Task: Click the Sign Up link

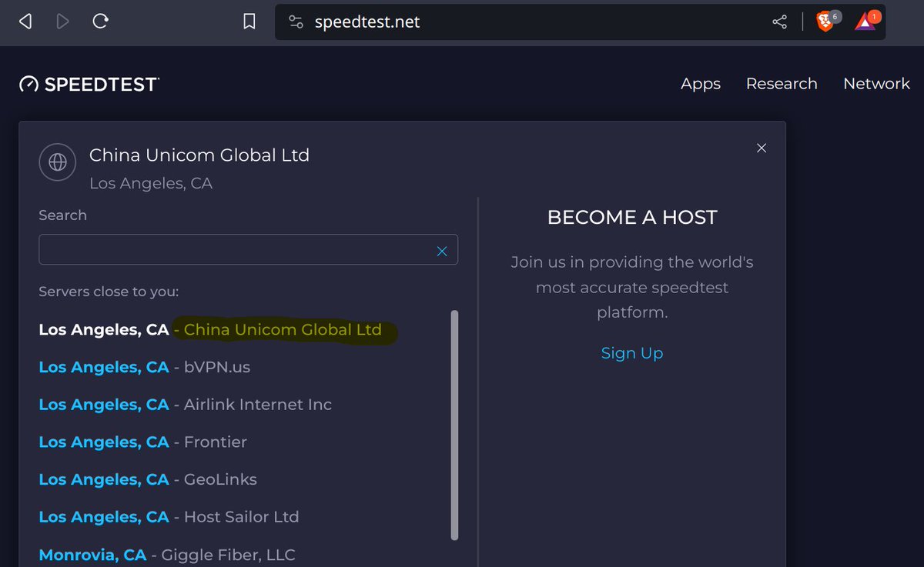Action: pos(632,353)
